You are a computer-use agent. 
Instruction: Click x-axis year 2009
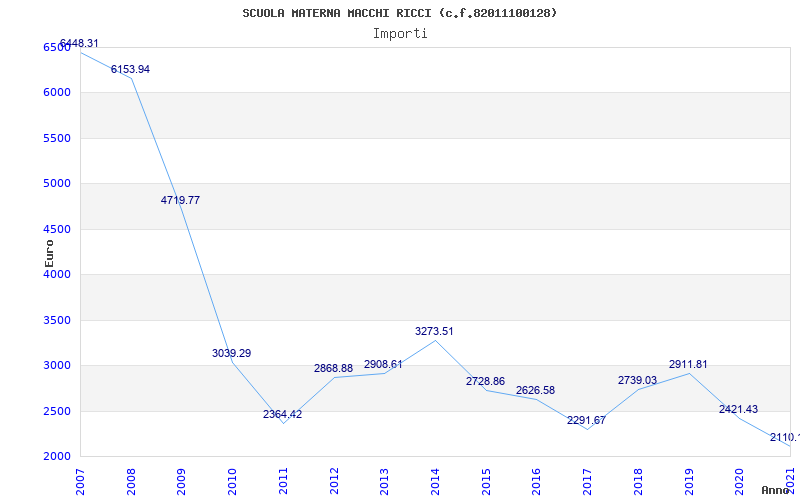pos(182,481)
